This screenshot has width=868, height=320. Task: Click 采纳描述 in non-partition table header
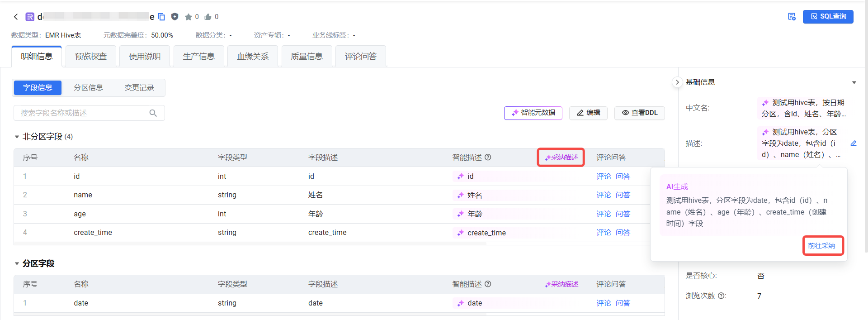pos(561,158)
